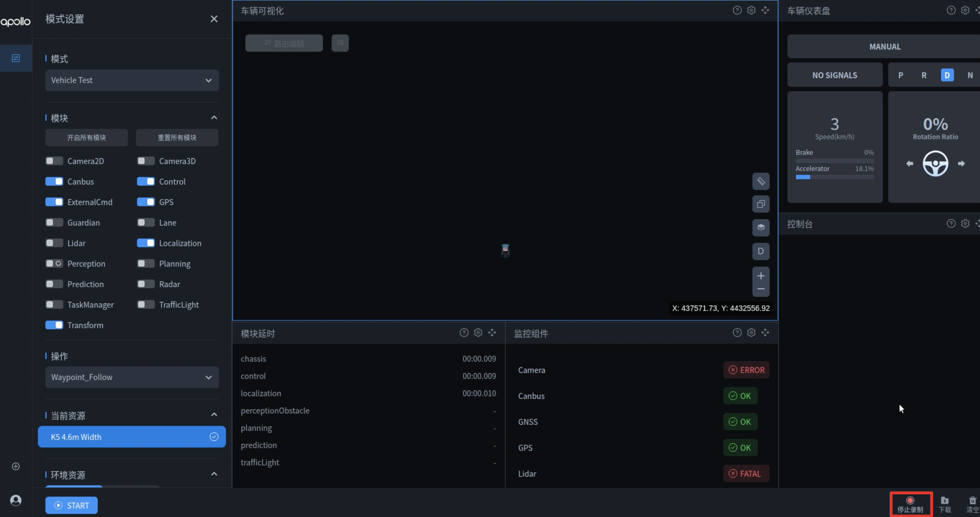Click the ruler measure tool icon

tap(761, 181)
